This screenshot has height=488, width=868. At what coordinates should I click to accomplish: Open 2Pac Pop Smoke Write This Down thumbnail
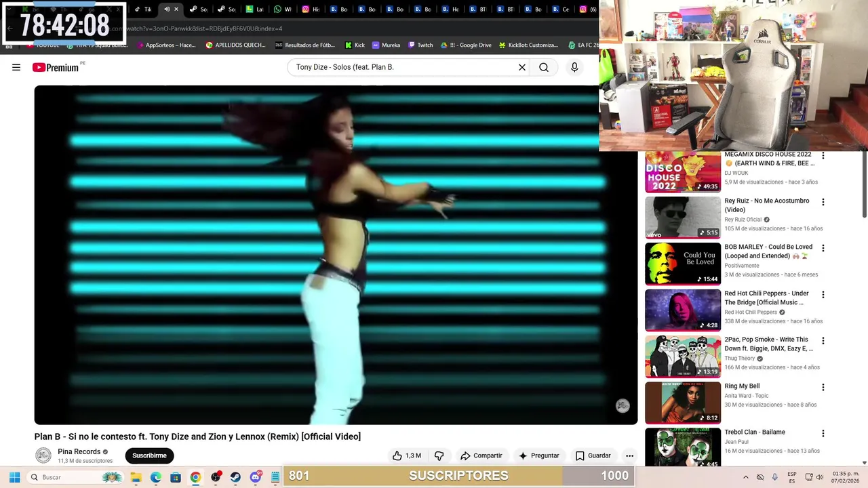pyautogui.click(x=683, y=357)
